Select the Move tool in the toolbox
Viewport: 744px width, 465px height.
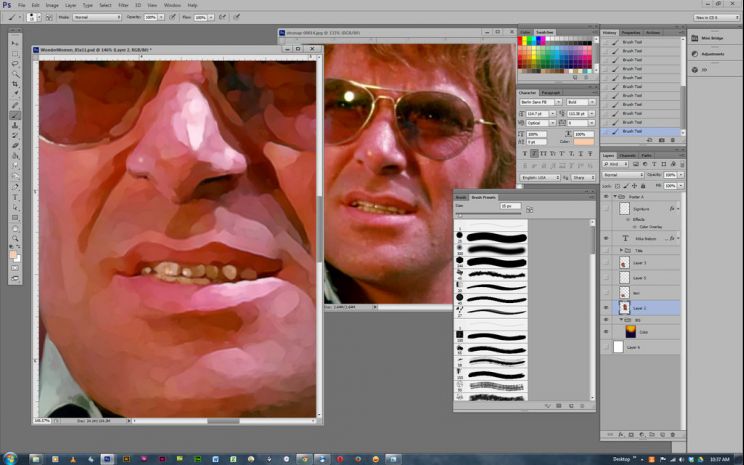[x=15, y=43]
